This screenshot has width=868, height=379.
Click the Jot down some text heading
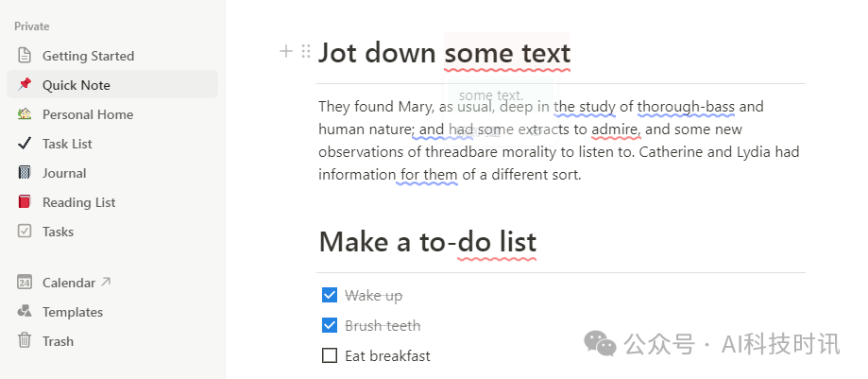point(444,53)
